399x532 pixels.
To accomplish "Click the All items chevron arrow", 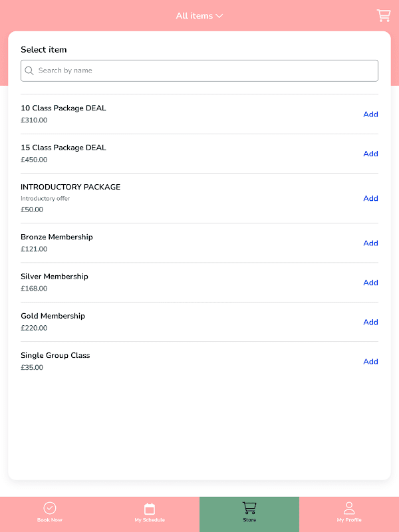I will 219,16.
